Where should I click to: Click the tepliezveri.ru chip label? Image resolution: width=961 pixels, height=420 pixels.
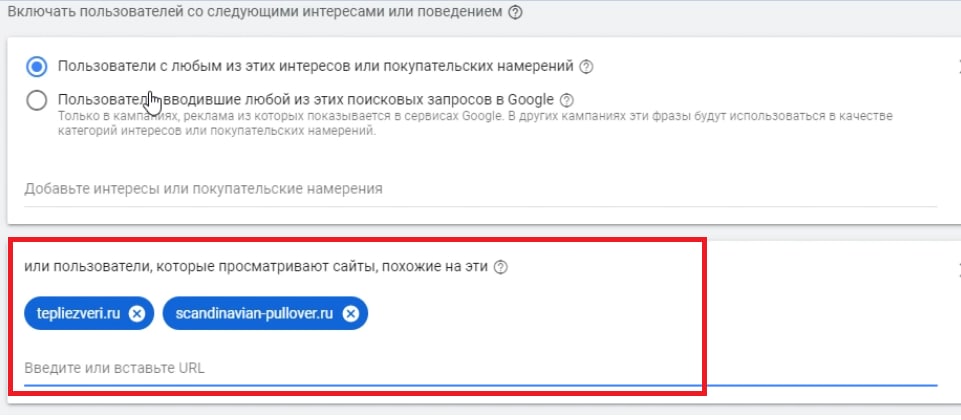pos(79,314)
